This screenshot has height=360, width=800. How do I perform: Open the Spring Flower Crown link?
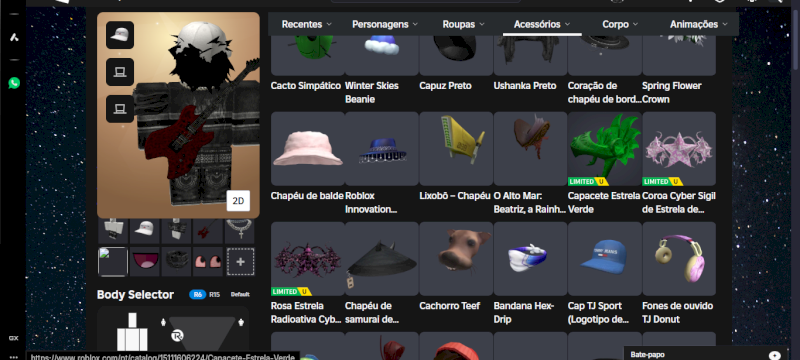671,92
